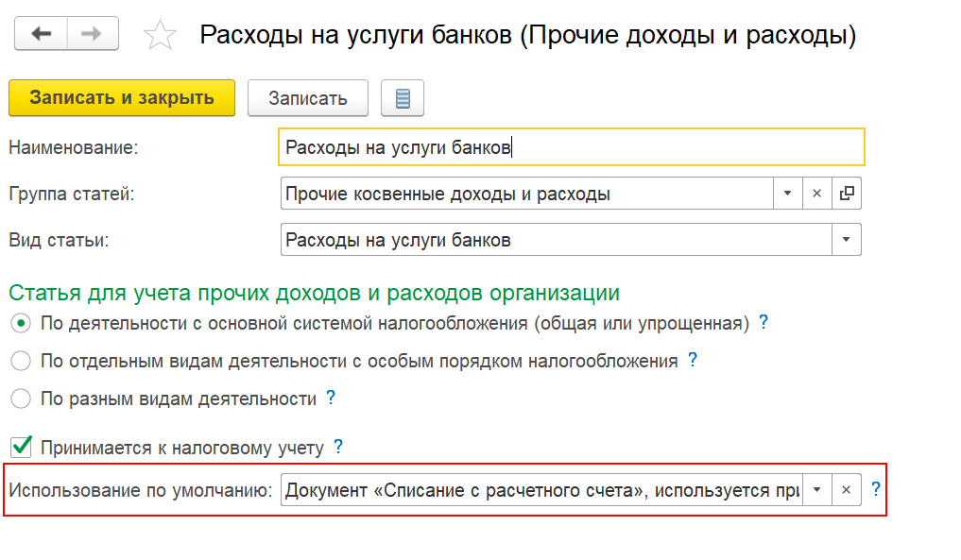The width and height of the screenshot is (961, 560).
Task: Open the selected Группа статей item
Action: (x=847, y=194)
